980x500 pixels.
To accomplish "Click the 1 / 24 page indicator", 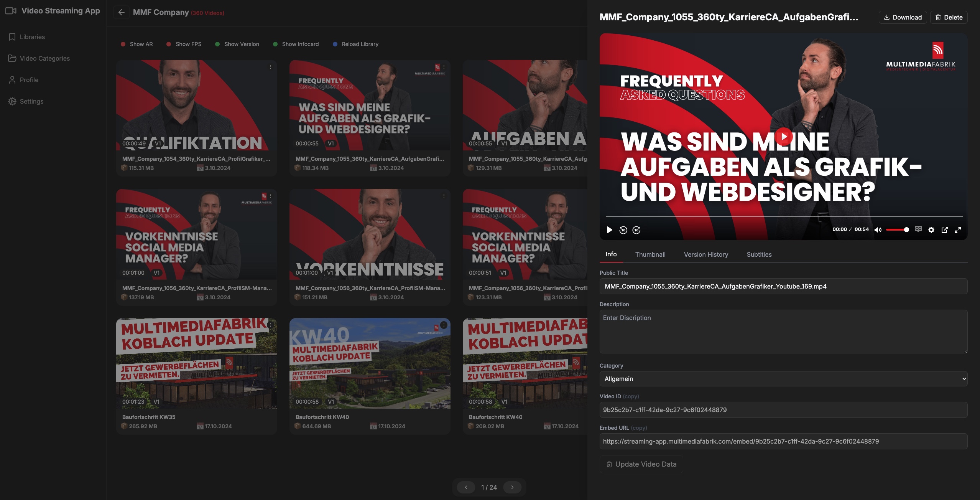I will click(x=489, y=487).
